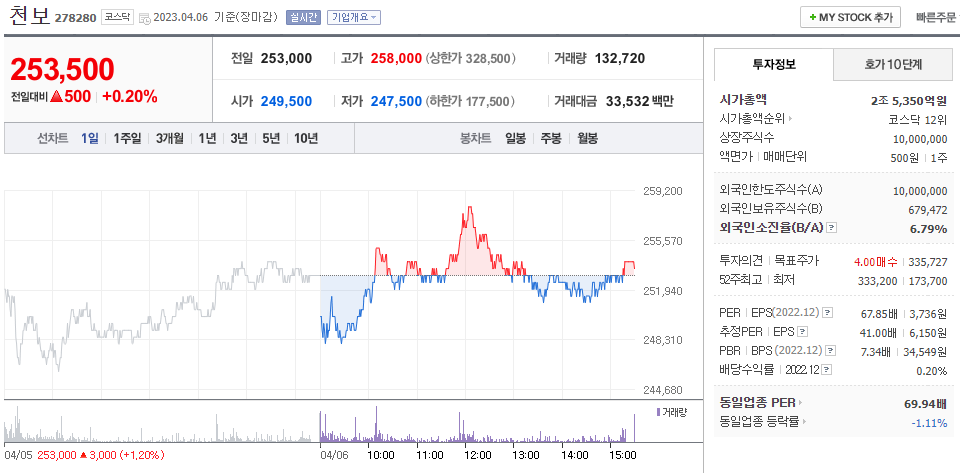Click the 저가 value 247,500

396,101
